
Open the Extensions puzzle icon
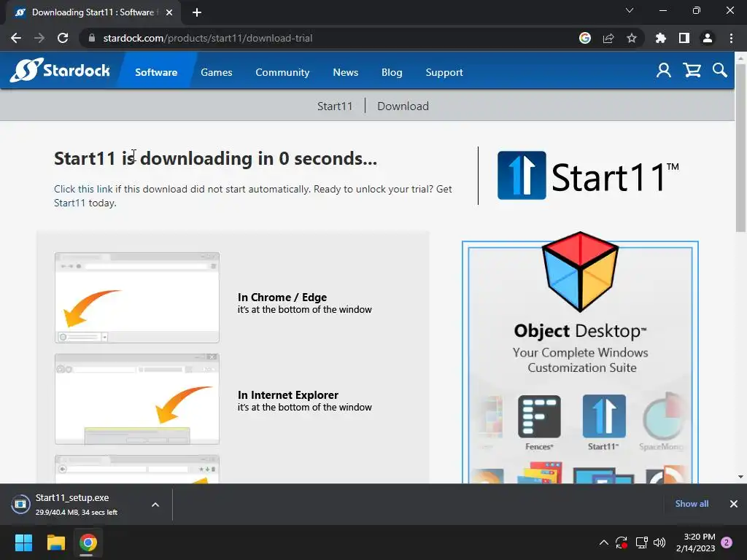tap(661, 38)
